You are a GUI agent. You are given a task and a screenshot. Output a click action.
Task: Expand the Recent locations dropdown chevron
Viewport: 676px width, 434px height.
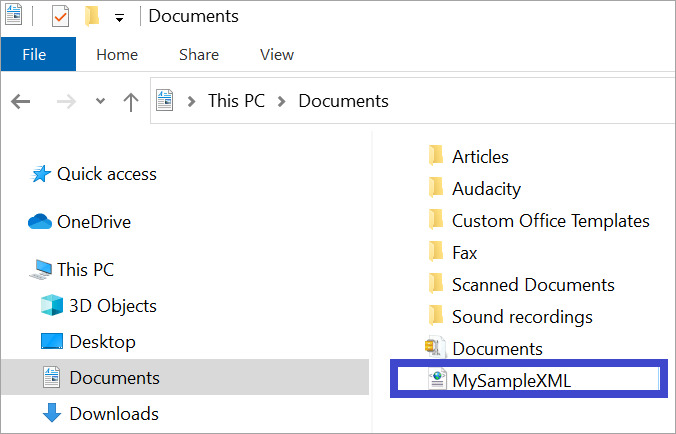(x=99, y=102)
